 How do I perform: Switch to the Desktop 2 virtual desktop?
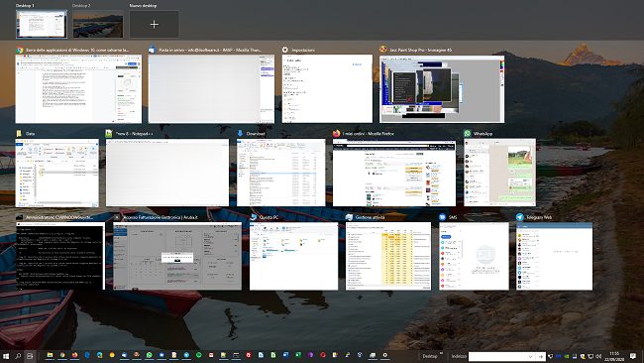tap(98, 24)
